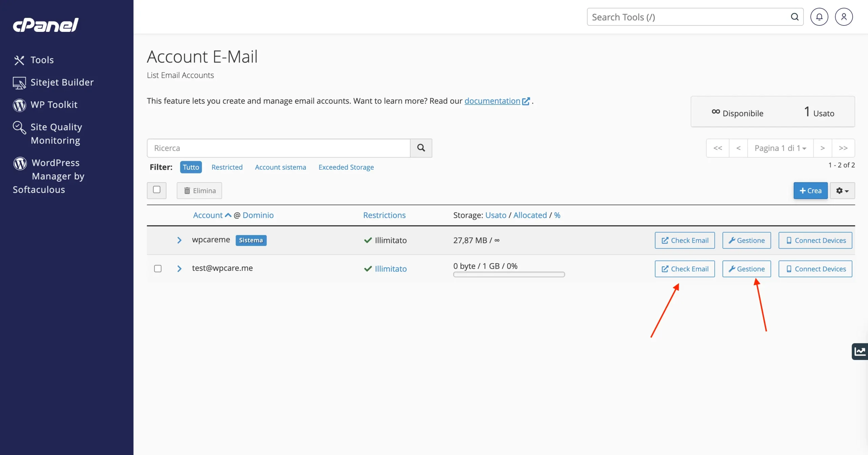Viewport: 868px width, 455px height.
Task: Click the Crea button
Action: pyautogui.click(x=810, y=191)
